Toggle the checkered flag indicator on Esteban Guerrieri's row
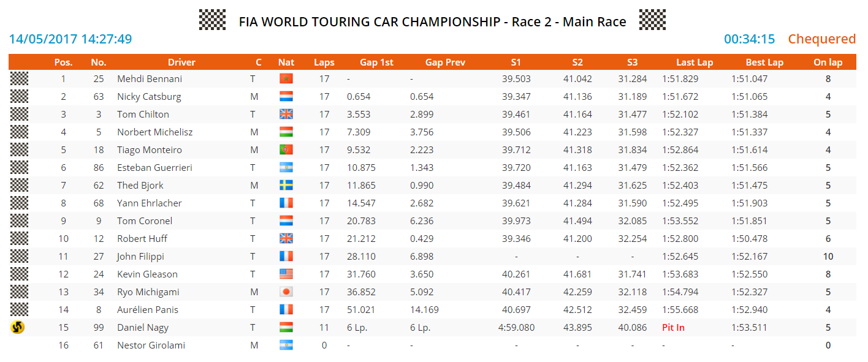Viewport: 868px width, 362px height. pos(19,167)
